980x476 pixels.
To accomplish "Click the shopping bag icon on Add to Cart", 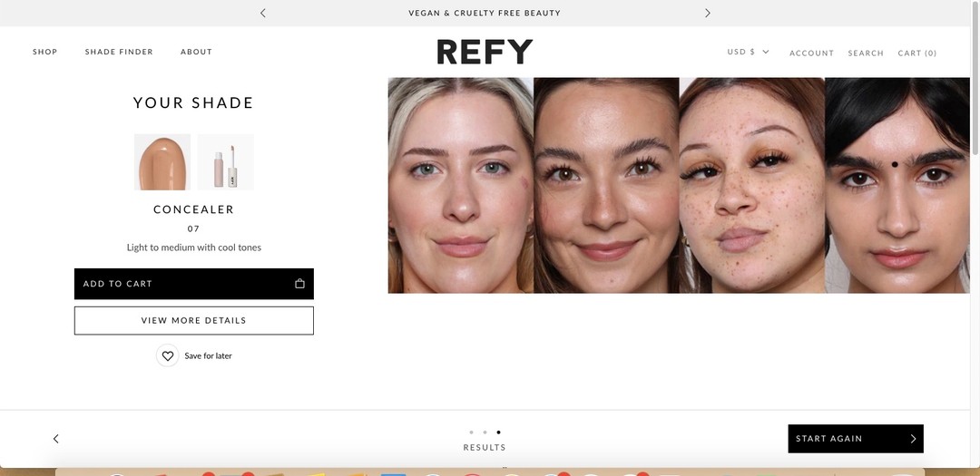I will tap(300, 284).
